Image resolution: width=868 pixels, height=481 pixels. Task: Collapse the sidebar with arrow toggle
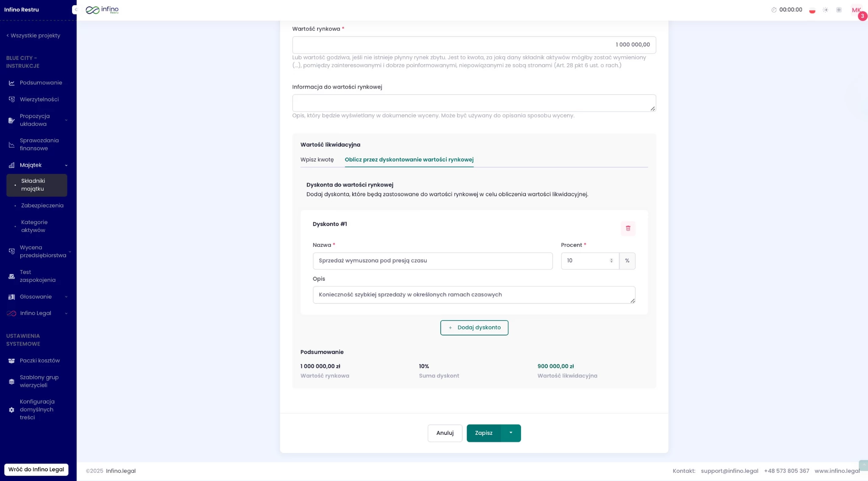[x=75, y=10]
